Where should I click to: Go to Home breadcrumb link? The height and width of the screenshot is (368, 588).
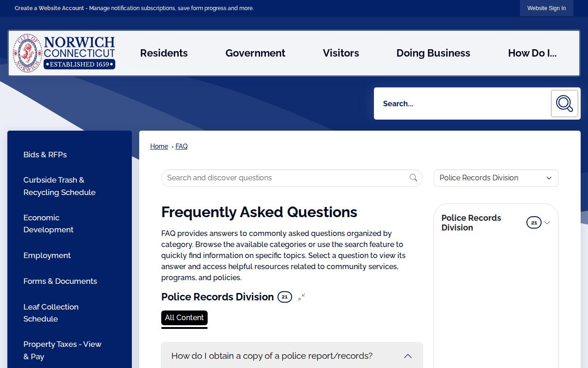(x=159, y=146)
